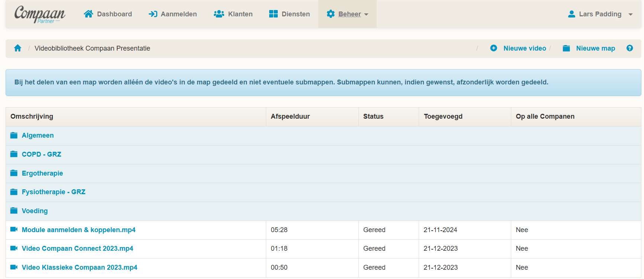Open the help question mark icon
The image size is (644, 279).
click(x=629, y=48)
